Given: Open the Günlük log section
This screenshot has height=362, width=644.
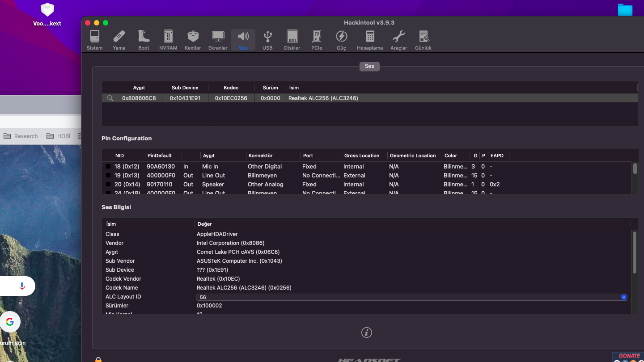Looking at the screenshot, I should point(423,40).
